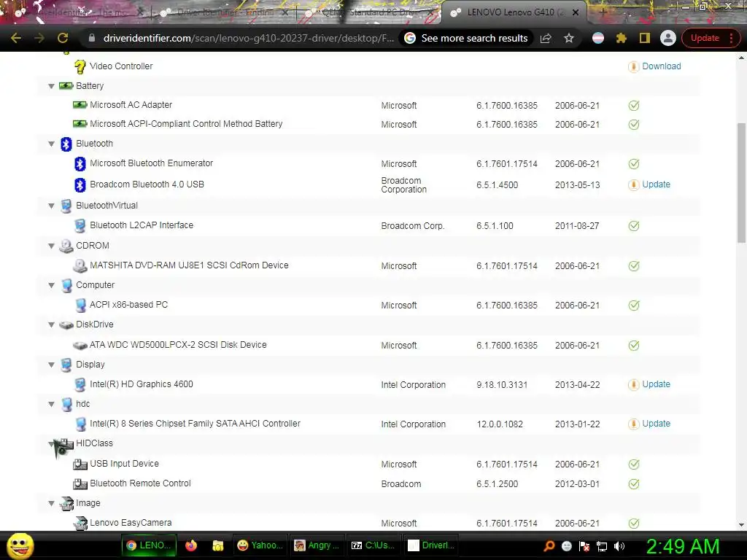Click the network tray icon

[x=602, y=546]
